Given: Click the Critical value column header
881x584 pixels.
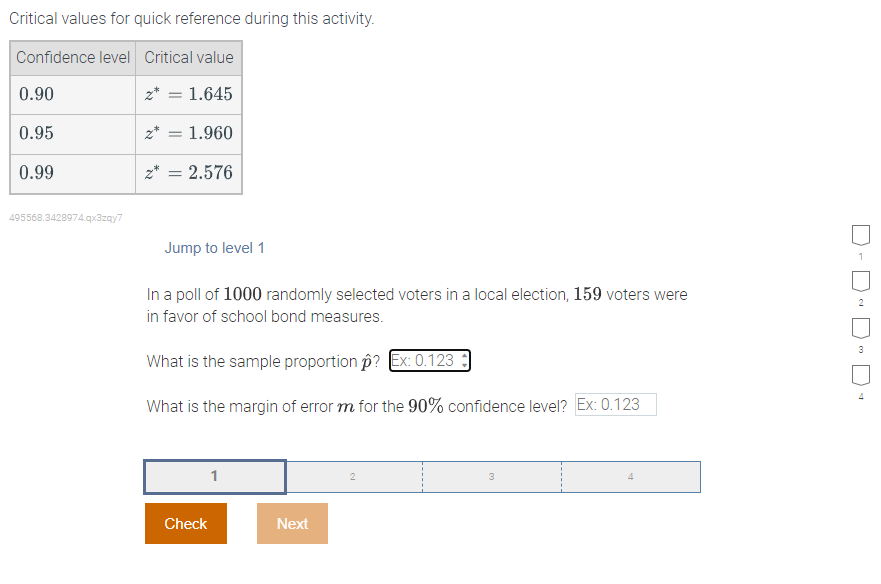Looking at the screenshot, I should click(x=189, y=57).
